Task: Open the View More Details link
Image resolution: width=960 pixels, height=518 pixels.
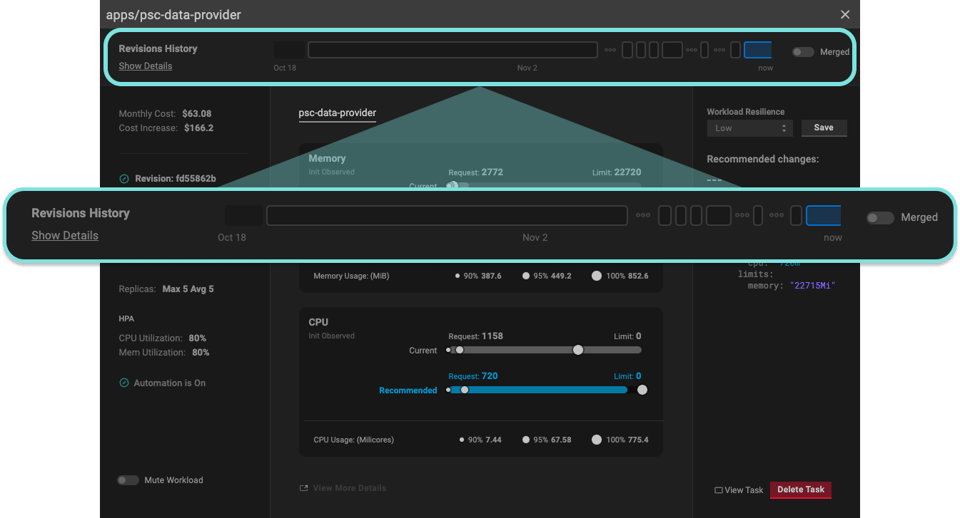Action: pos(349,488)
